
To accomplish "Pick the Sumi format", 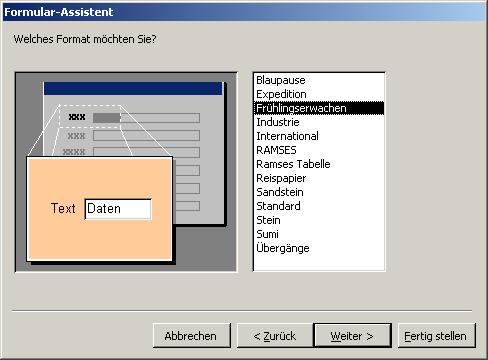I will (x=319, y=234).
